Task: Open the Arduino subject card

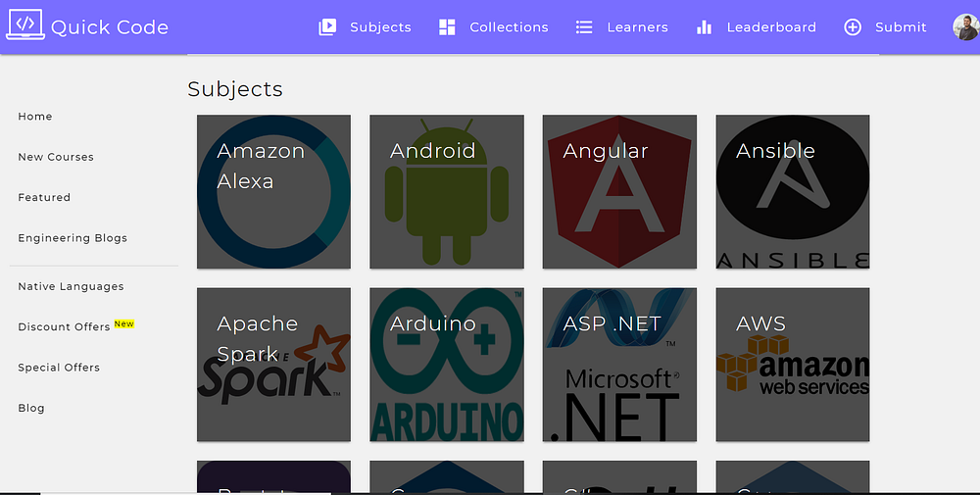Action: tap(447, 365)
